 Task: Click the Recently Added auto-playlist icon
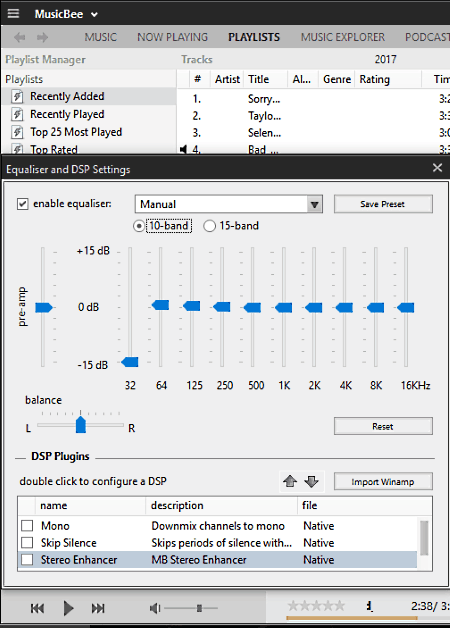coord(17,97)
